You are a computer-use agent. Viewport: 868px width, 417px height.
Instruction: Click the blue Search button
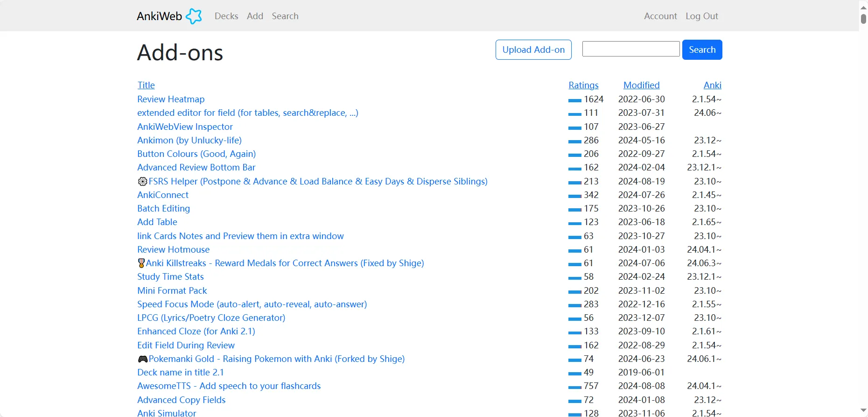tap(702, 49)
